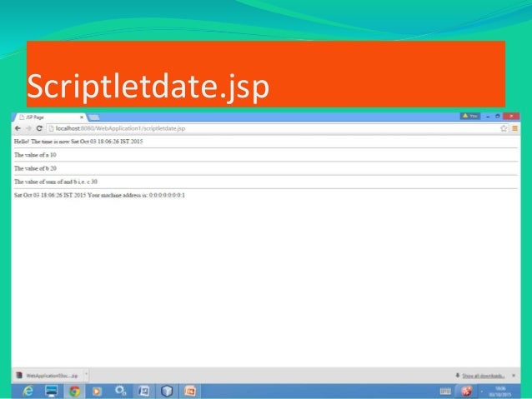Open the on-screen keyboard tray icon
Image resolution: width=532 pixels, height=399 pixels.
coord(445,392)
